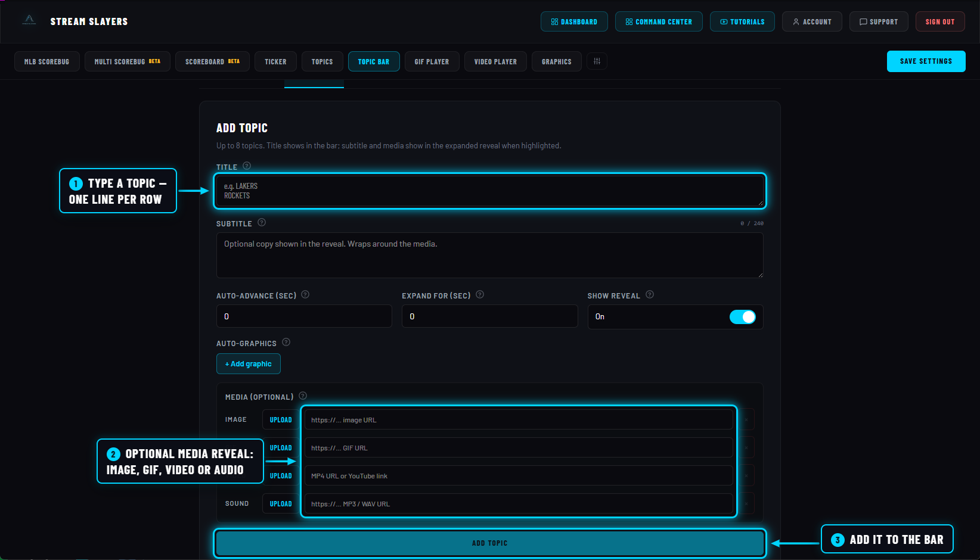Select the Ticker tab

(275, 61)
